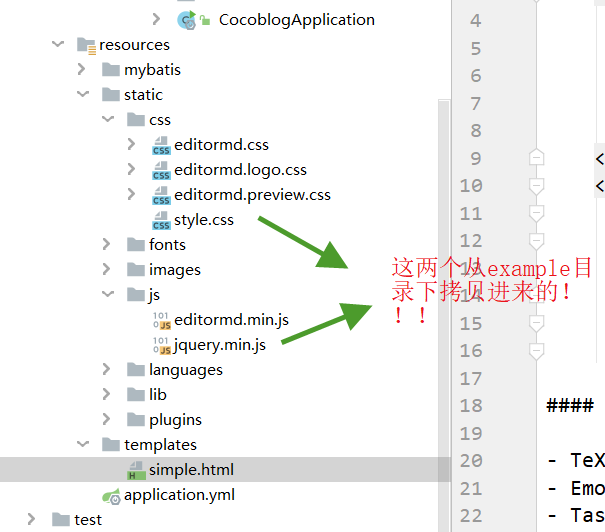Image resolution: width=605 pixels, height=532 pixels.
Task: Expand the editormd.logo.css node
Action: pos(131,169)
